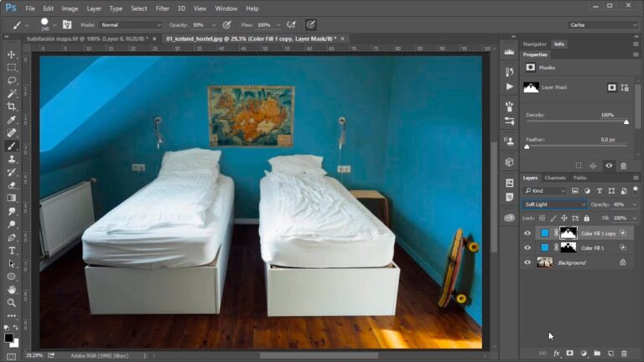The height and width of the screenshot is (362, 644).
Task: Click the foreground color swatch
Action: (x=8, y=338)
